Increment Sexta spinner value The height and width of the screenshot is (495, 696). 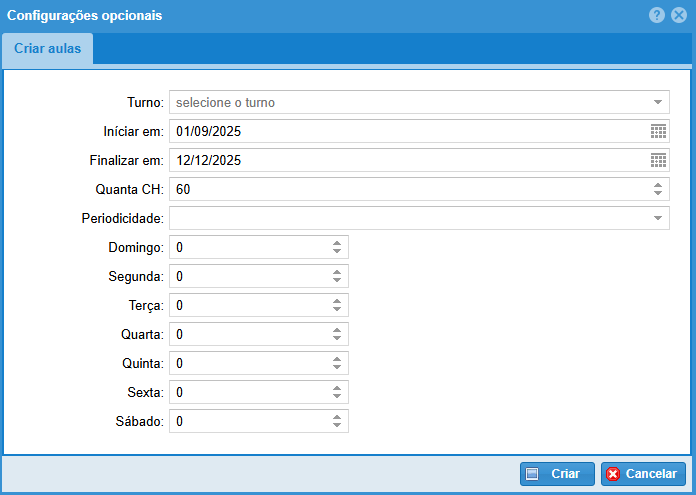(337, 388)
